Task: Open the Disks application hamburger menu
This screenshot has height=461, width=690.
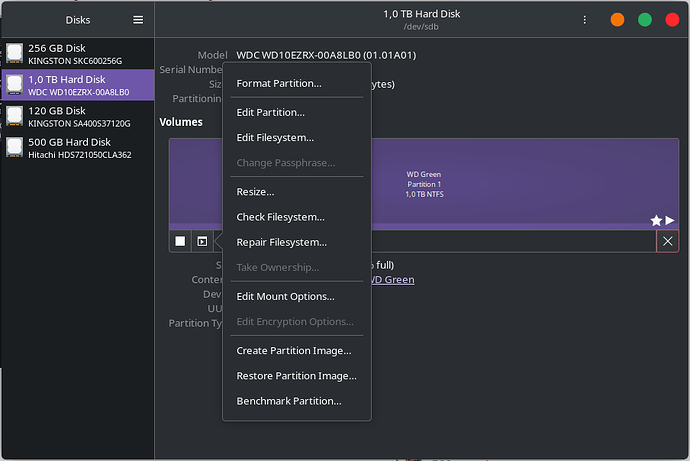Action: tap(138, 20)
